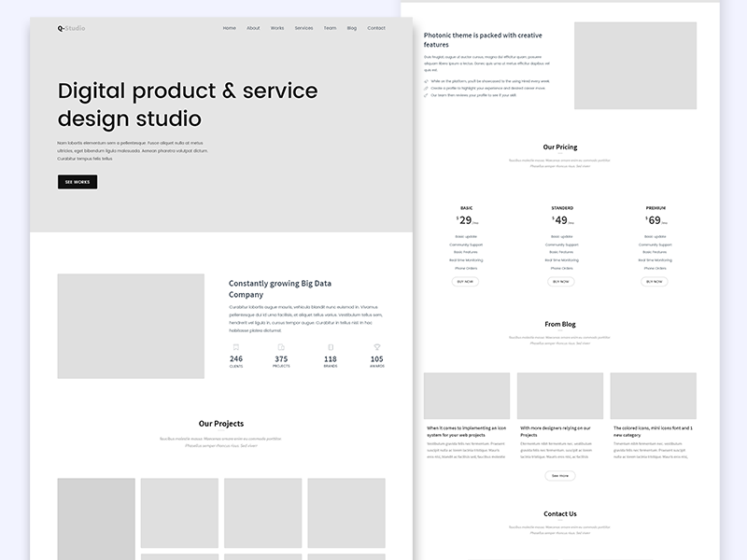Image resolution: width=747 pixels, height=560 pixels.
Task: Open the Home nav item
Action: click(230, 28)
